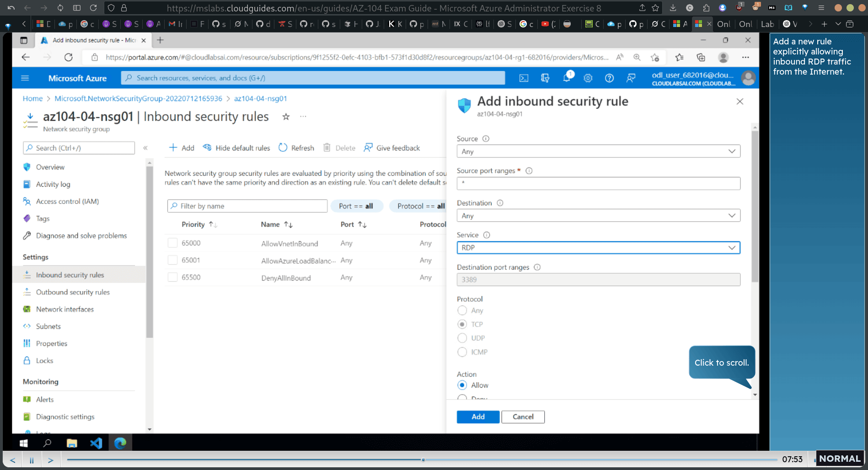The image size is (868, 470).
Task: Open Edge settings and more ellipsis
Action: pos(745,57)
